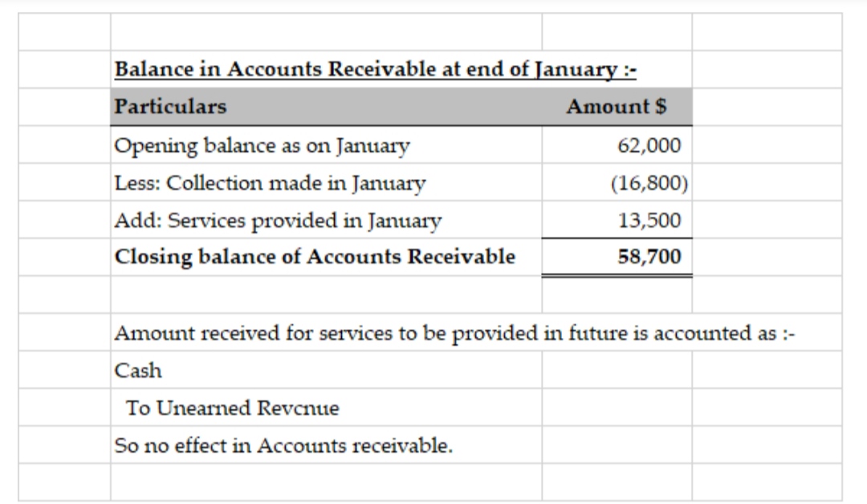This screenshot has height=504, width=867.
Task: Select the 13,500 services amount cell
Action: point(649,220)
